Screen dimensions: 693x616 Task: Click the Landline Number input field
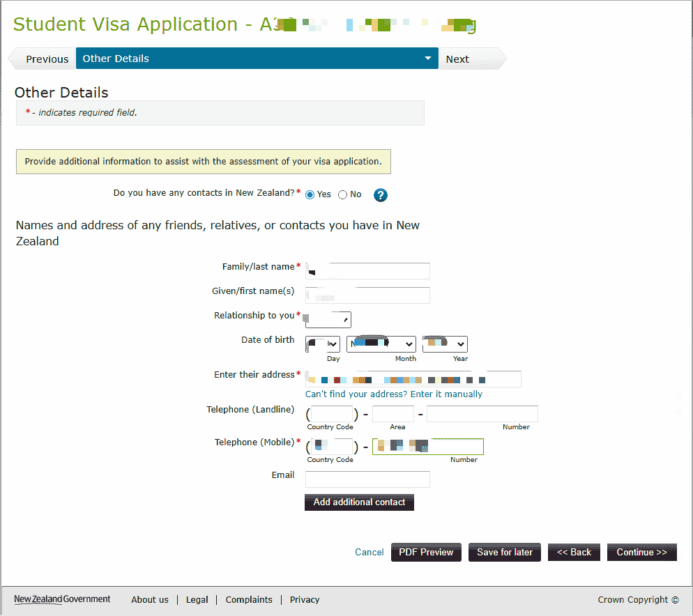point(482,415)
